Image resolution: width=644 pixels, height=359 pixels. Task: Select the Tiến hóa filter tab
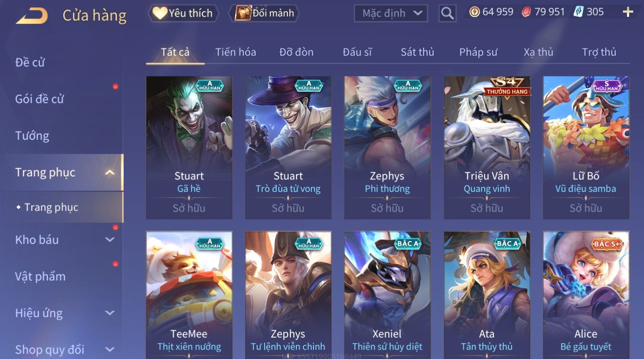click(x=236, y=52)
